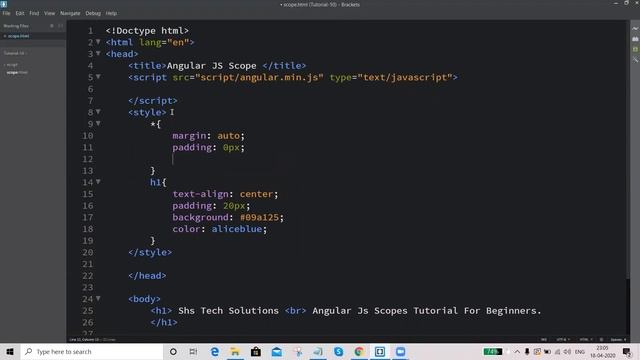Viewport: 640px width, 360px height.
Task: Collapse the universal selector fold on line 9
Action: 98,123
